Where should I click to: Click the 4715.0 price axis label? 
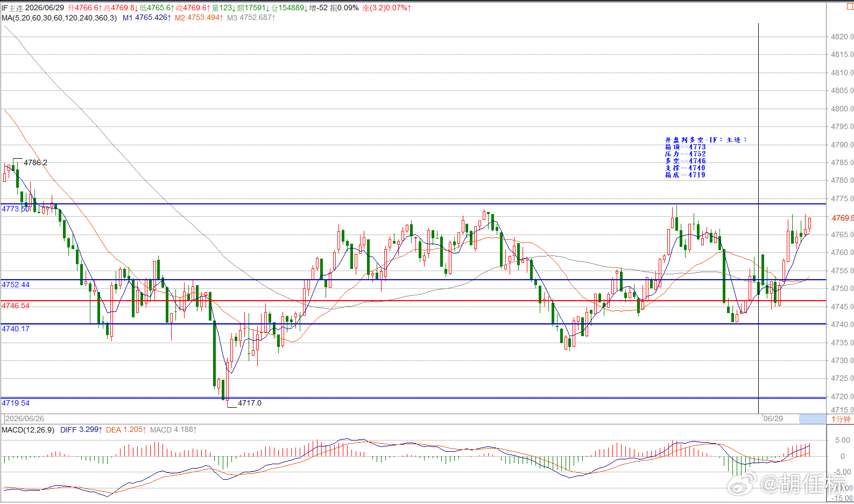(x=842, y=410)
